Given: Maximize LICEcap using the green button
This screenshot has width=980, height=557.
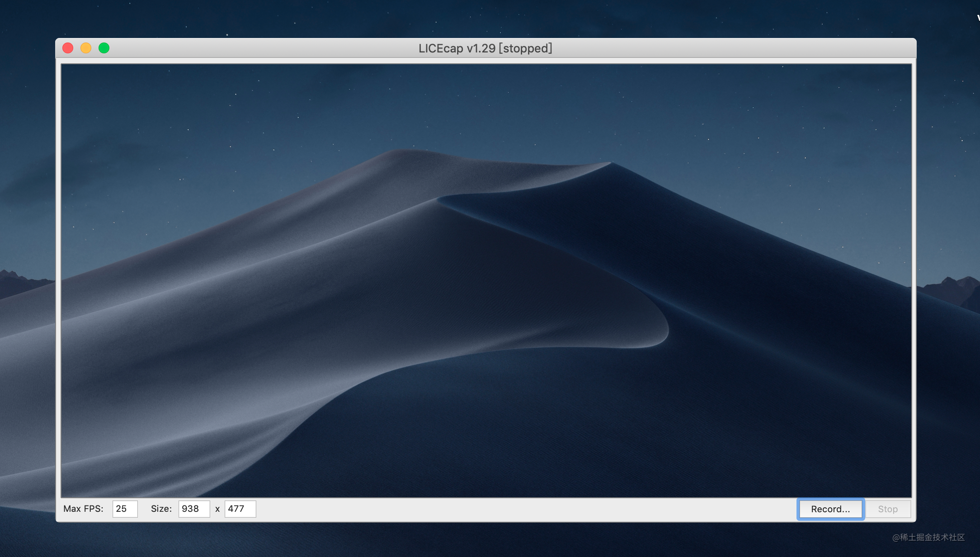Looking at the screenshot, I should 104,48.
